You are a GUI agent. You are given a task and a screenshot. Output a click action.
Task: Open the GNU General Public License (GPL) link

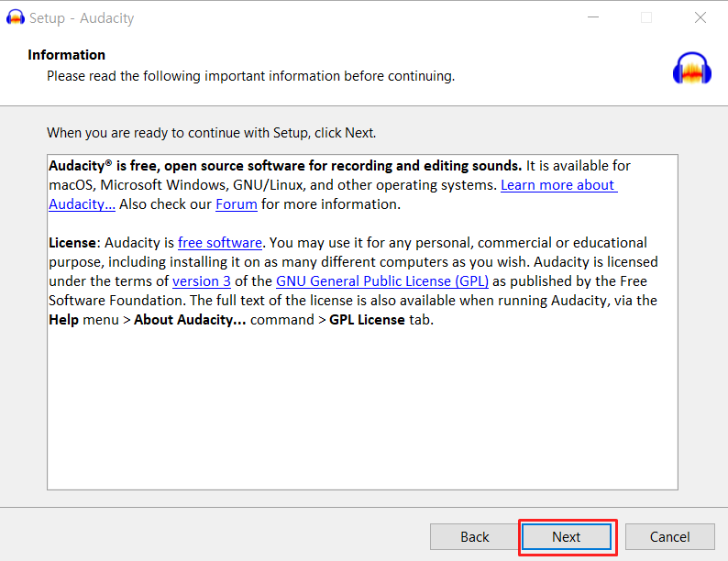382,281
